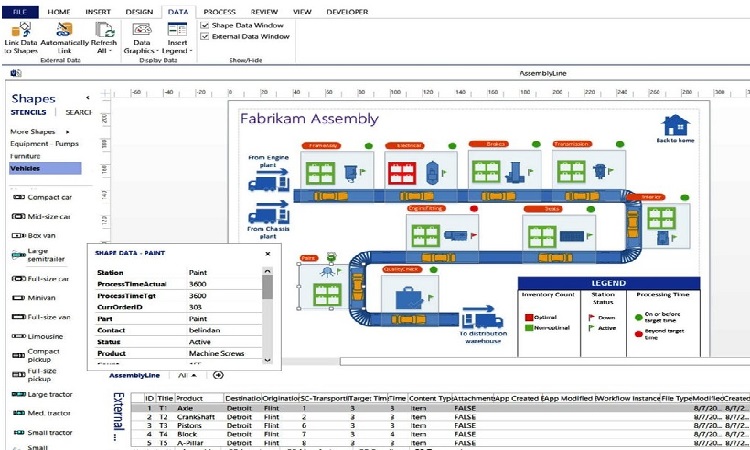Screen dimensions: 750x450
Task: Open the SEARCH view in Shapes pane
Action: tap(78, 112)
